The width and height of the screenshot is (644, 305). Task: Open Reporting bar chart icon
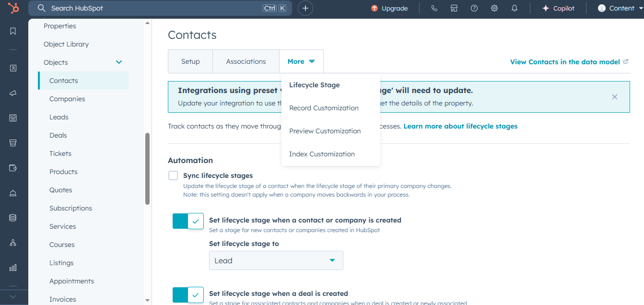(x=13, y=268)
